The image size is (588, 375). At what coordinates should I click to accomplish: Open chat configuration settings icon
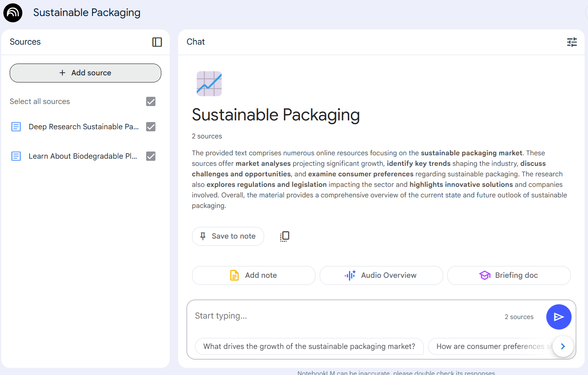tap(572, 42)
